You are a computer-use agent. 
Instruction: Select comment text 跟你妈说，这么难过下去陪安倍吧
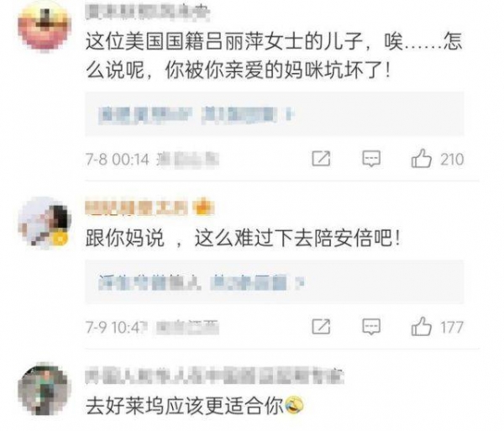click(244, 239)
